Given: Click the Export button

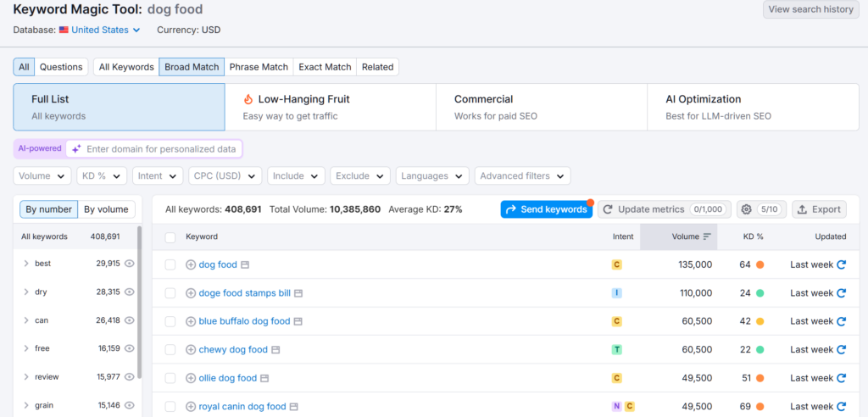Looking at the screenshot, I should (x=820, y=209).
